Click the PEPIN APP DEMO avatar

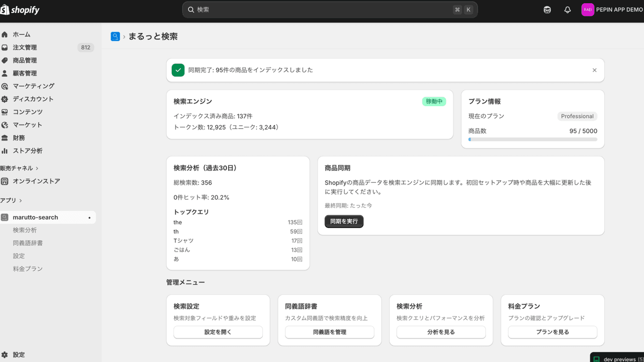[x=587, y=9]
